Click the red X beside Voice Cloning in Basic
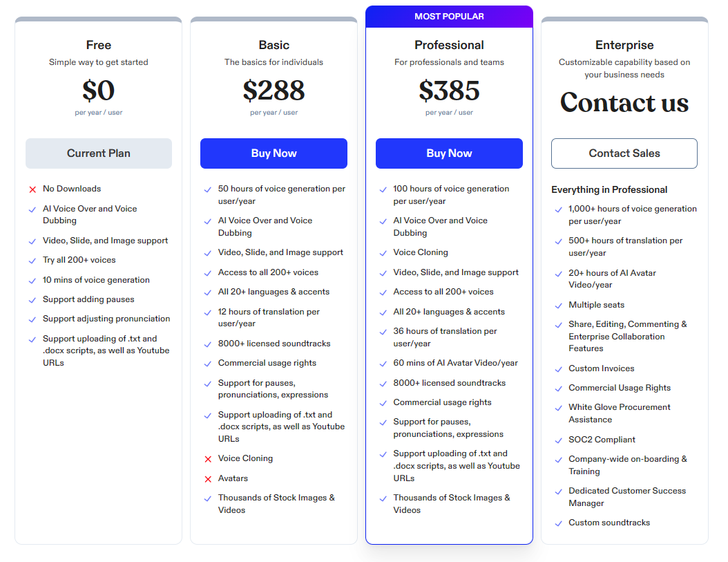Viewport: 728px width, 562px height. (x=207, y=458)
